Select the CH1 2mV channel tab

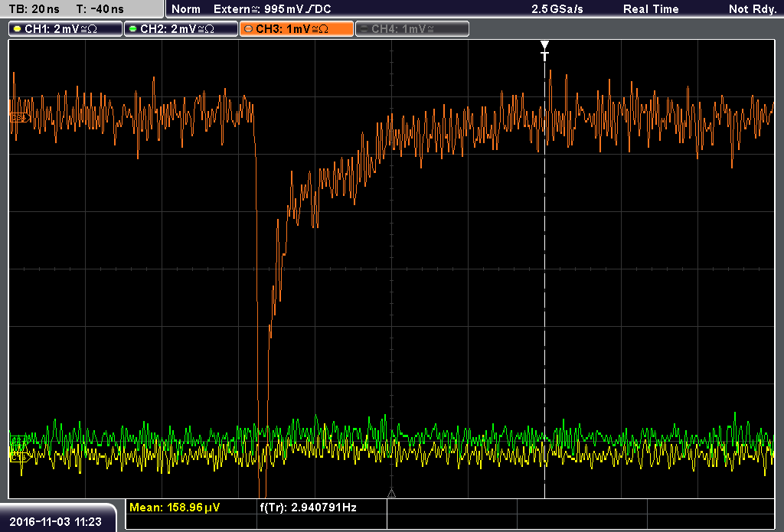pyautogui.click(x=66, y=29)
